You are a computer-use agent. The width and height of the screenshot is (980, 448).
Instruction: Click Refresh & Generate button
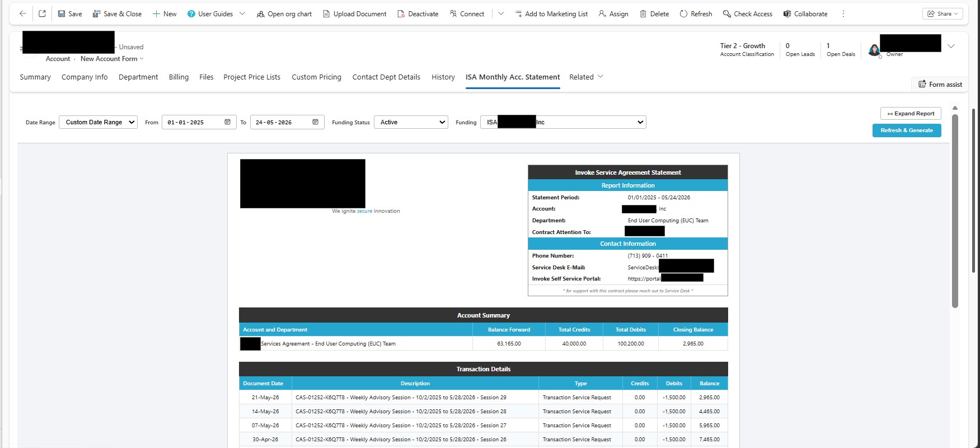[x=907, y=130]
